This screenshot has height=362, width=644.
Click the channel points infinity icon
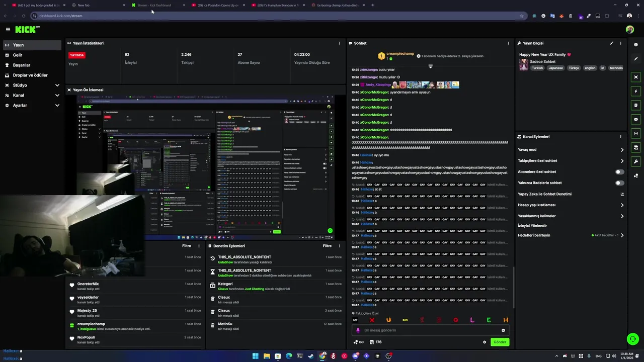point(359,342)
